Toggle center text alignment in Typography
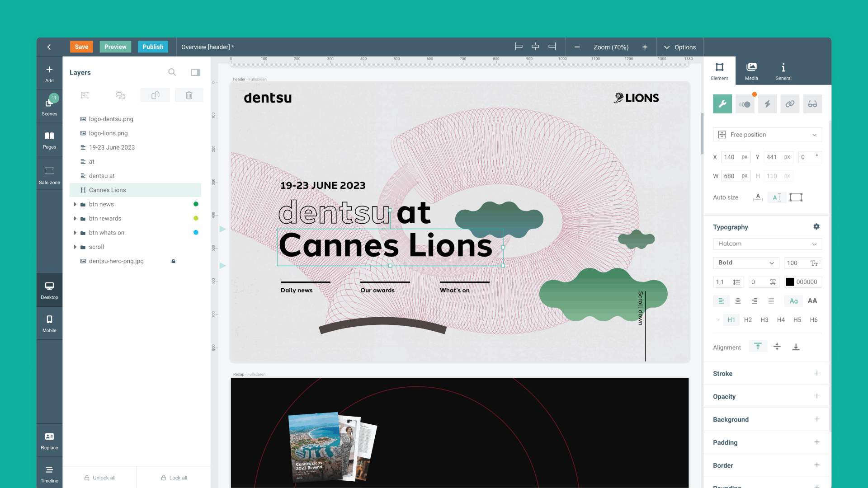Viewport: 868px width, 488px height. pyautogui.click(x=738, y=300)
